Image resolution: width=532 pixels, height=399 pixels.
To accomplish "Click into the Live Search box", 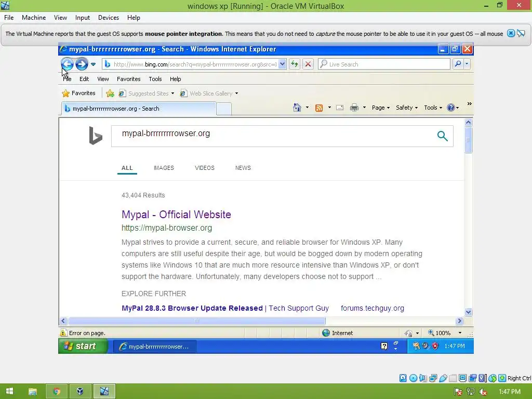I will 384,64.
